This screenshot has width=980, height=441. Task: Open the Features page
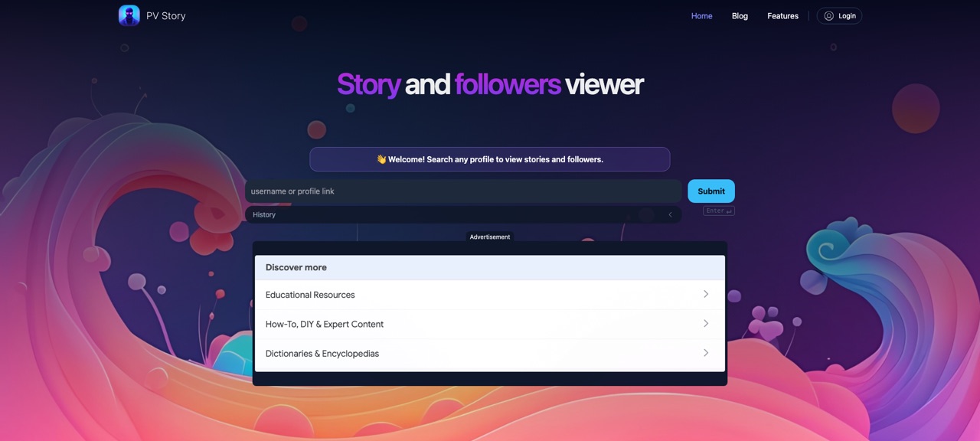coord(782,16)
